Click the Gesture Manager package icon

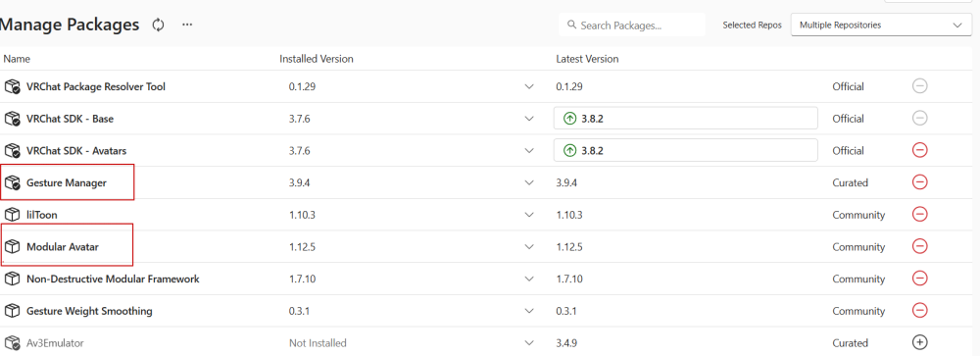point(12,182)
